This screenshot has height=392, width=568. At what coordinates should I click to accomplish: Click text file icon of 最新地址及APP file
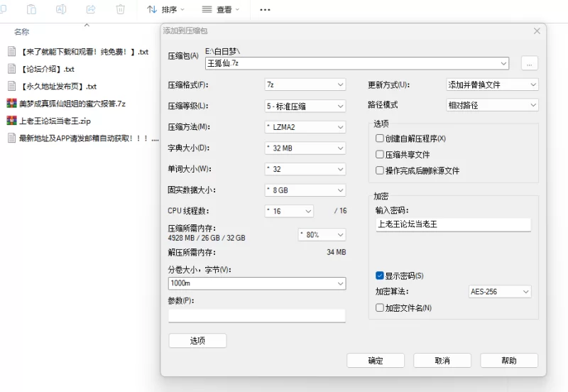coord(11,138)
